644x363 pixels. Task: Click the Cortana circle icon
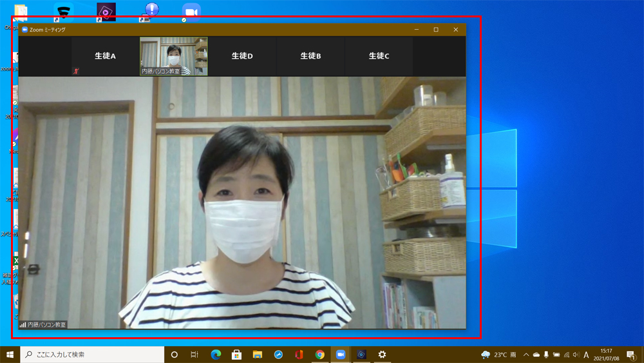(x=174, y=355)
